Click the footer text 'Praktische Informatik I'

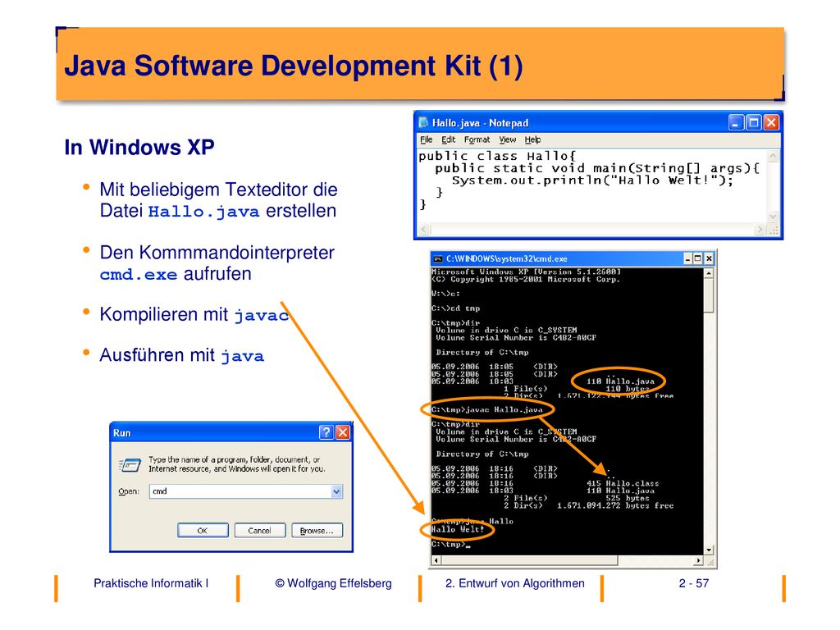click(x=151, y=583)
